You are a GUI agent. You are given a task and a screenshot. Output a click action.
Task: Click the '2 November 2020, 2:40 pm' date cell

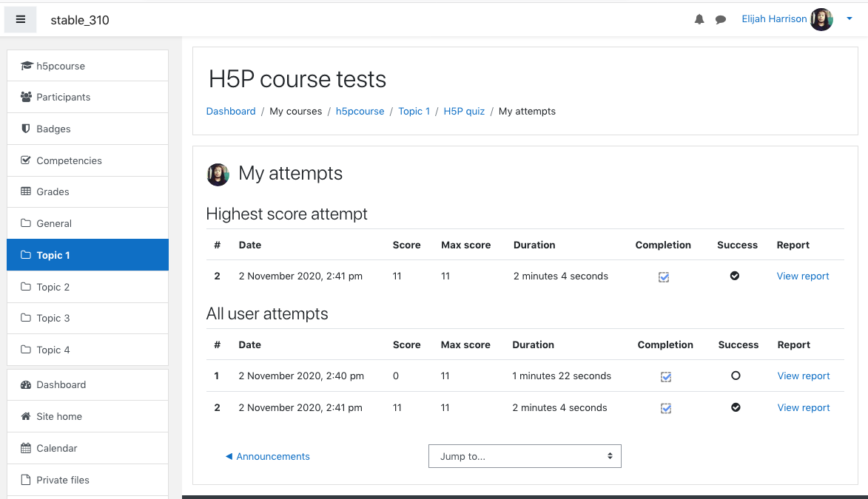[x=301, y=376]
